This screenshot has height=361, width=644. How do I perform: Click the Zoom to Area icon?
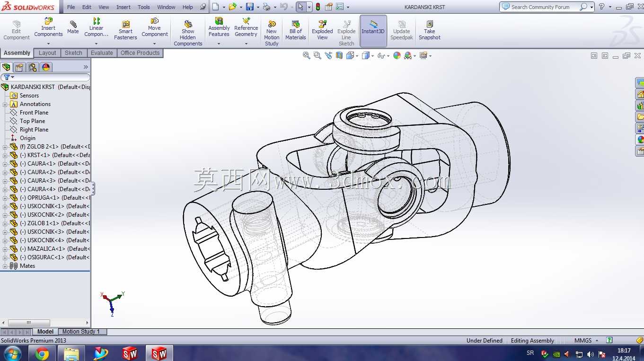pyautogui.click(x=318, y=55)
